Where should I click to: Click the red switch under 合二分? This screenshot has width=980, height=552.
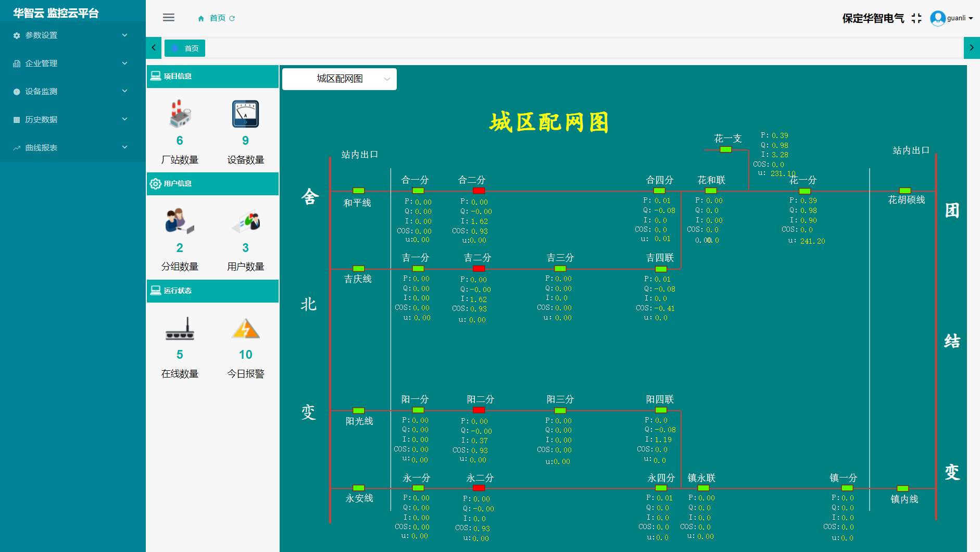[x=479, y=191]
